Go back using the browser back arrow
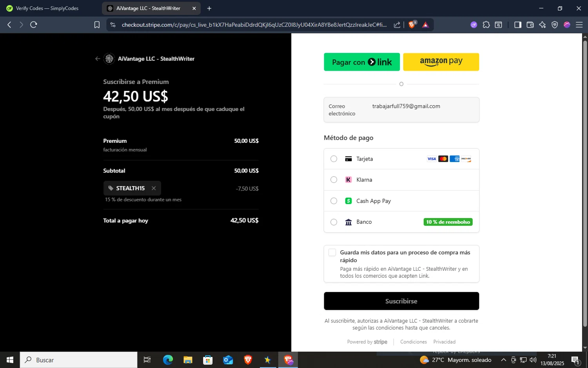Image resolution: width=588 pixels, height=368 pixels. point(9,25)
